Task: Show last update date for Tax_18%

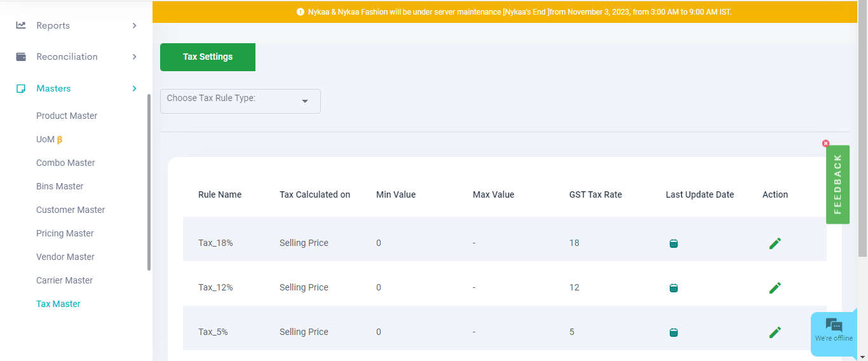Action: click(674, 243)
